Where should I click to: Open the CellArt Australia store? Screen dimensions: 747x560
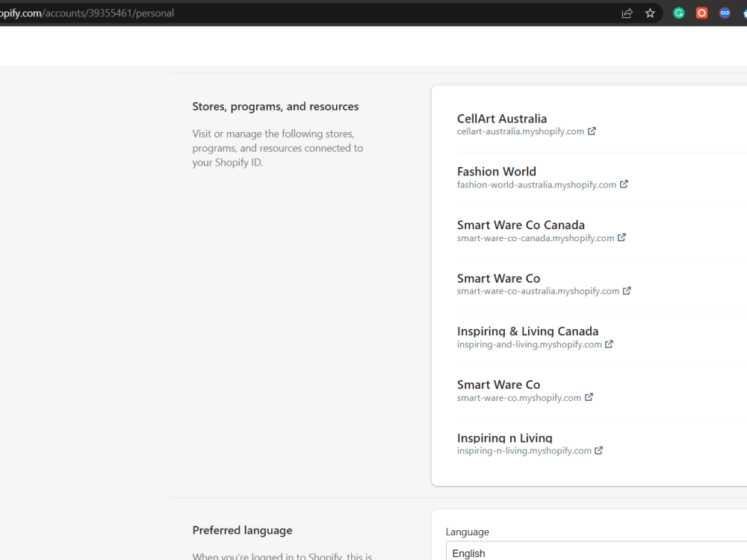tap(502, 119)
